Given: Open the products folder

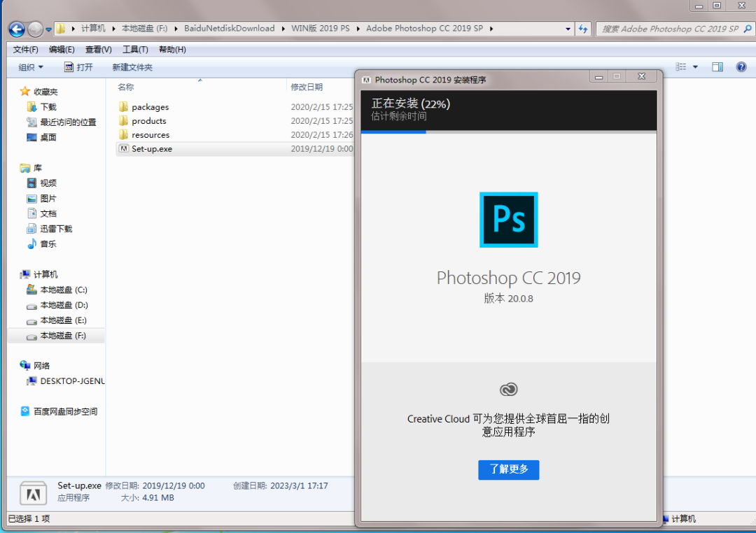Looking at the screenshot, I should (x=147, y=120).
